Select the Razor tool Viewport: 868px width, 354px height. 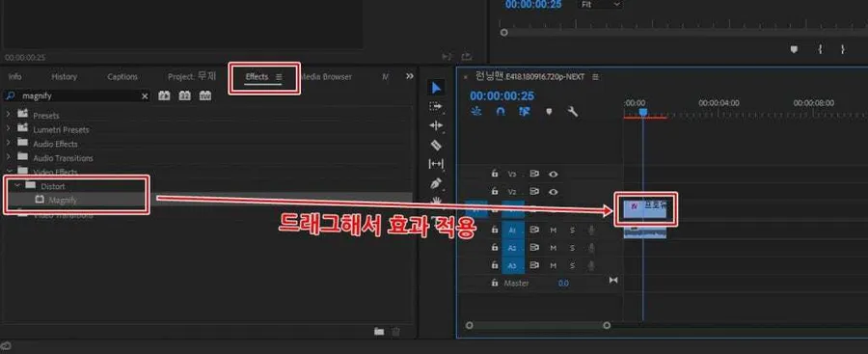tap(436, 145)
